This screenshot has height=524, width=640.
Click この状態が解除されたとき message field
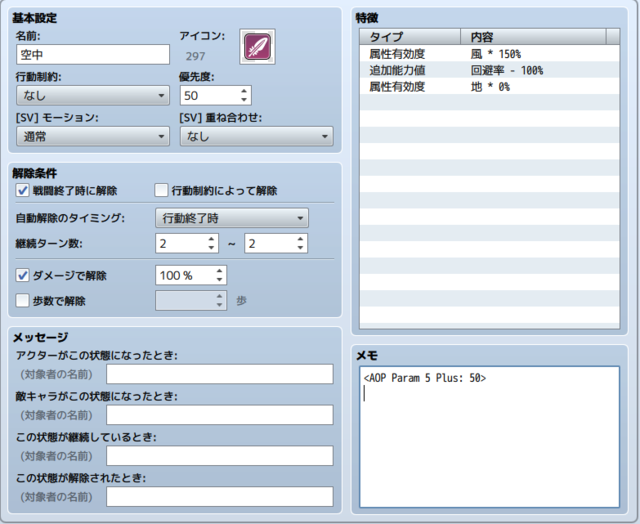(220, 497)
